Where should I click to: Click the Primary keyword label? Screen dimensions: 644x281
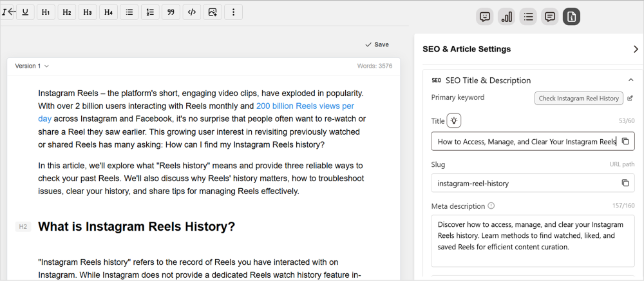pos(457,97)
